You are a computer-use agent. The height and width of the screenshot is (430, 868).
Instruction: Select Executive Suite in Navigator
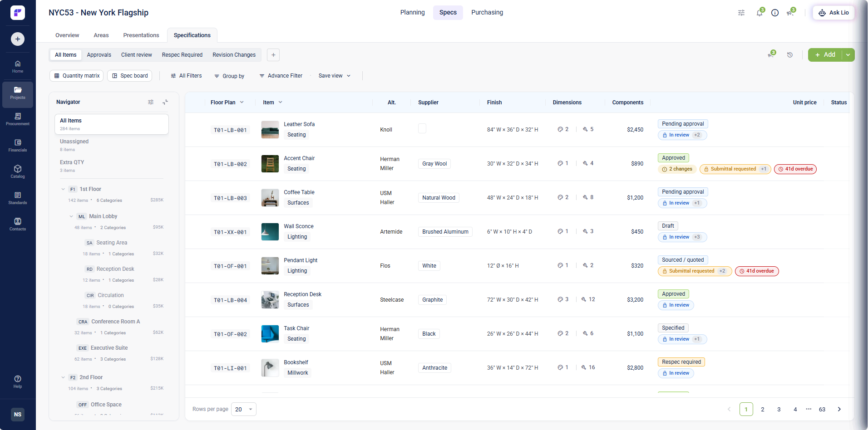109,348
